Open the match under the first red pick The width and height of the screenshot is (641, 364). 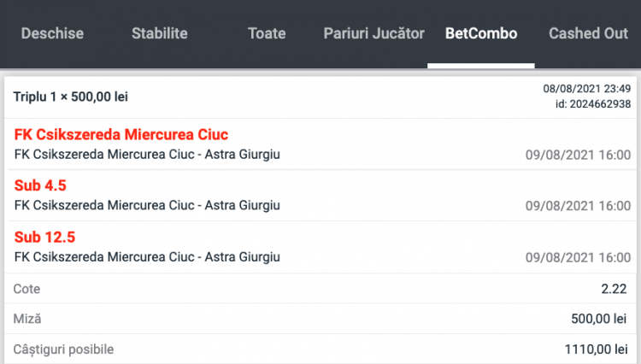point(147,154)
